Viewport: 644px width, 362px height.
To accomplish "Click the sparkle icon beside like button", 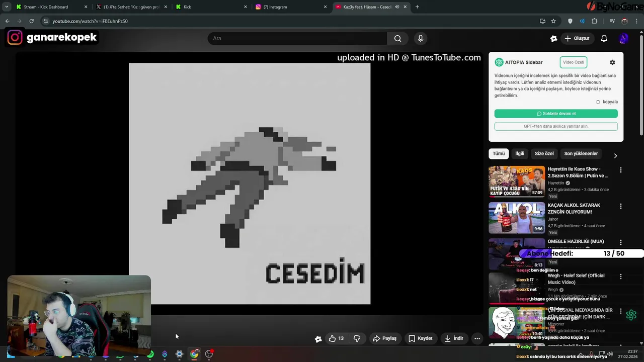I will pos(318,339).
